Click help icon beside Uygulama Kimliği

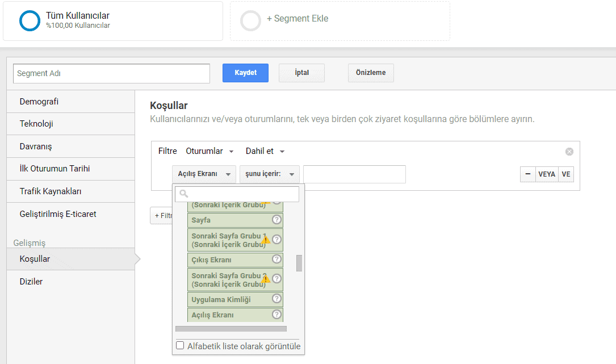tap(276, 299)
